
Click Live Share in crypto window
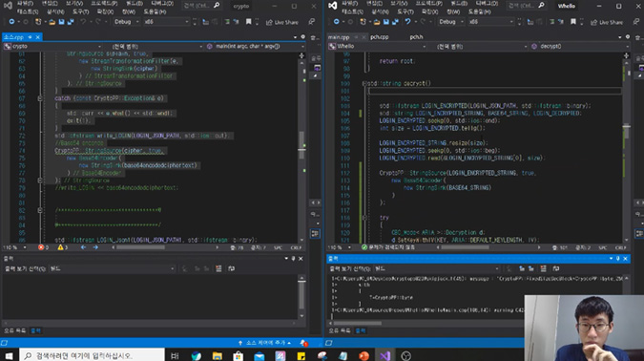[282, 22]
